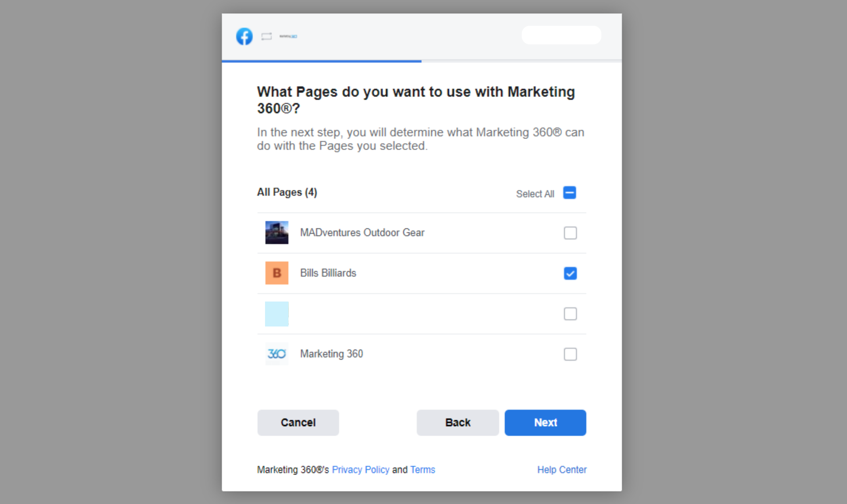The image size is (847, 504).
Task: Click the Bills Billiards page name
Action: [x=328, y=273]
